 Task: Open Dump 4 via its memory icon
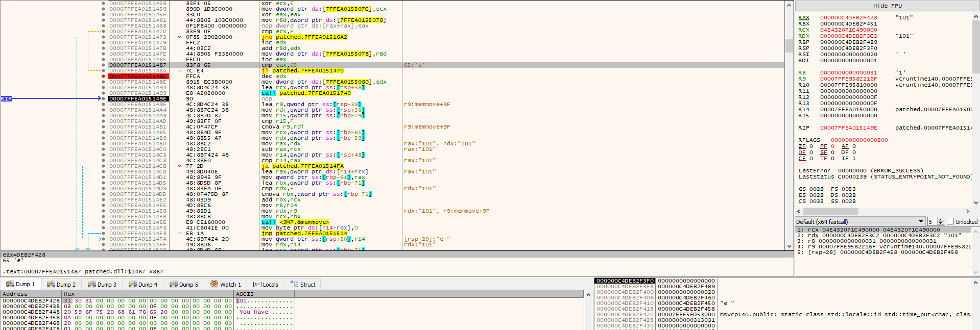132,284
